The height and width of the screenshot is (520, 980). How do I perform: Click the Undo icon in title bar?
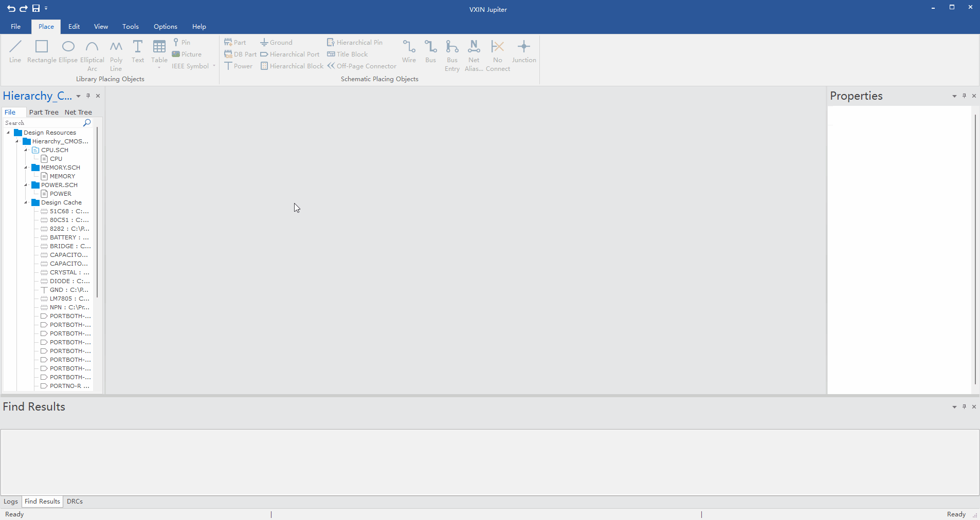pos(11,8)
